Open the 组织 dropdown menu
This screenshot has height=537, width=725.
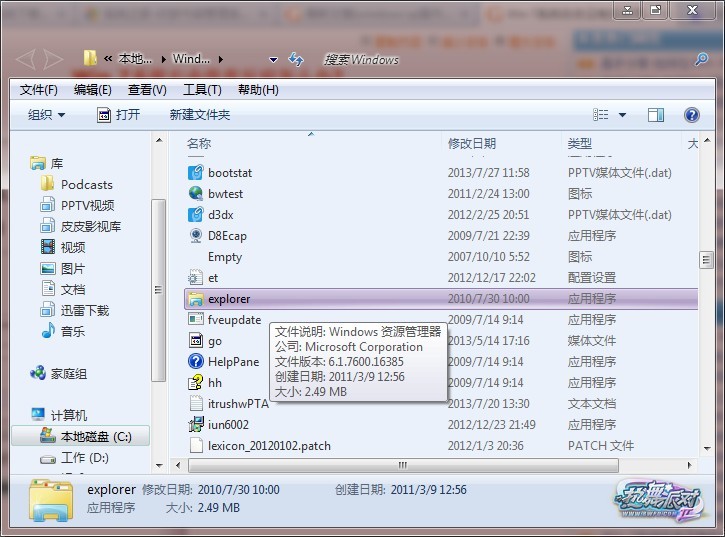tap(46, 115)
